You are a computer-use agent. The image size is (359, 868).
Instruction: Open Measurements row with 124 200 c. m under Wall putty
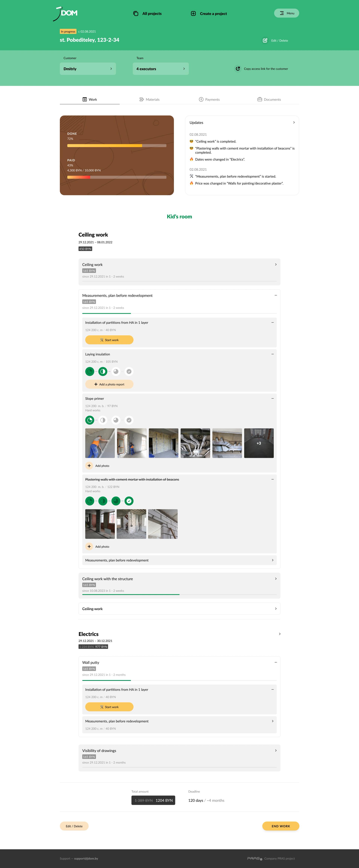tap(179, 725)
